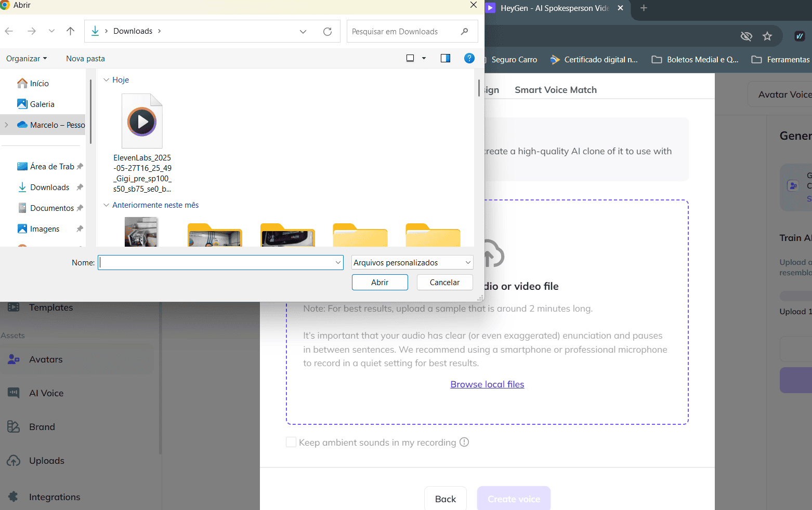Open Integrations in HeyGen sidebar
This screenshot has width=812, height=510.
(x=54, y=497)
